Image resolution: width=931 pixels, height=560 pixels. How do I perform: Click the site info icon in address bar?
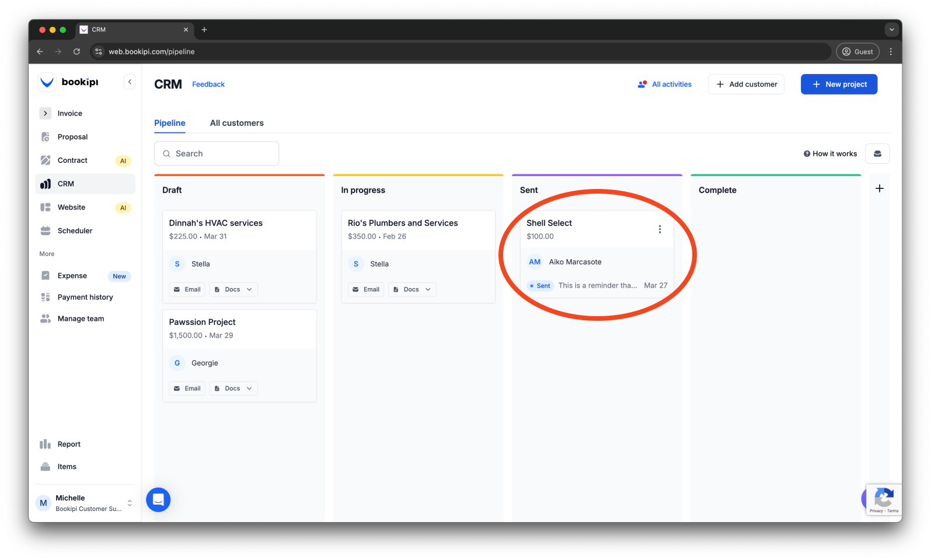tap(99, 52)
